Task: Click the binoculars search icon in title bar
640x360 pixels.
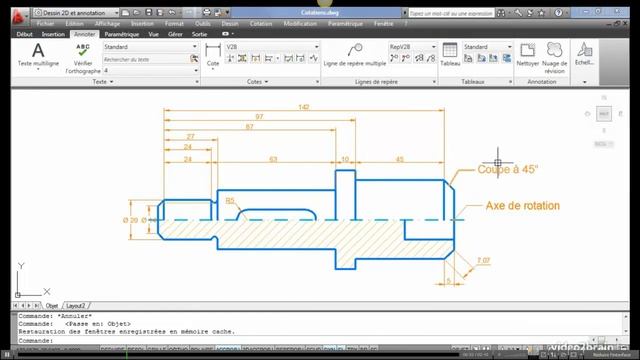Action: tap(501, 13)
